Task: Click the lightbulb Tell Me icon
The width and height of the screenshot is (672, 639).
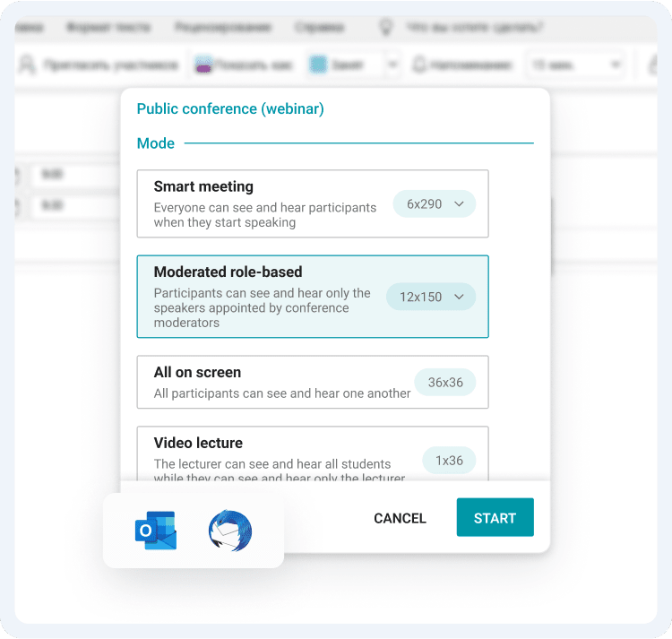Action: click(386, 28)
